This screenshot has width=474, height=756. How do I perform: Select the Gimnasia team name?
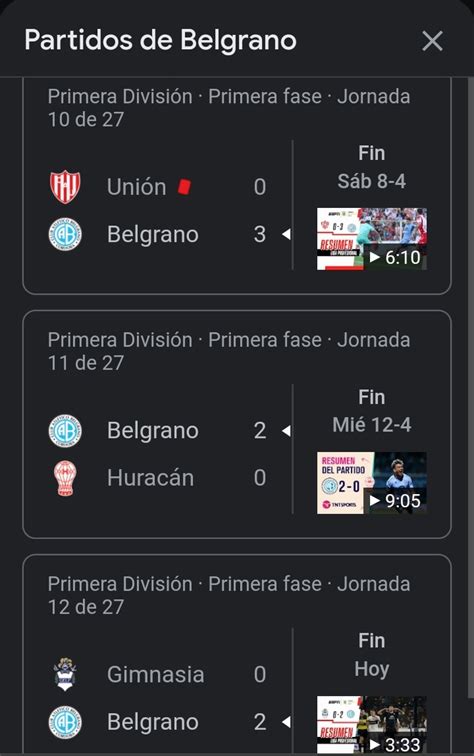(x=155, y=674)
